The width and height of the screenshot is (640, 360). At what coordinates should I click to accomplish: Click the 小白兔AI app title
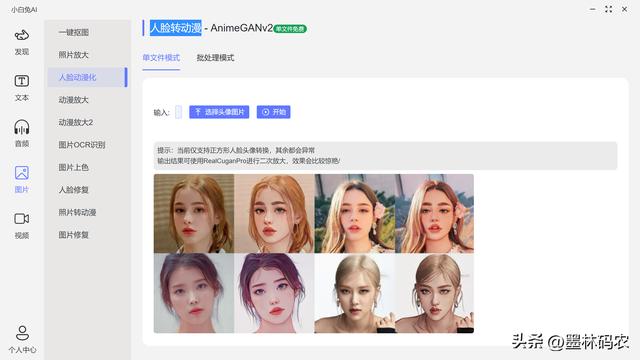pos(24,9)
